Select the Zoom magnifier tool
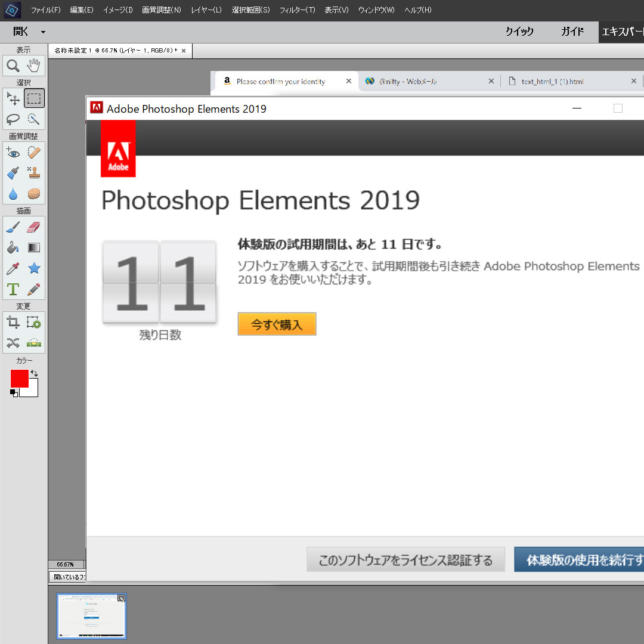The image size is (644, 644). 13,66
